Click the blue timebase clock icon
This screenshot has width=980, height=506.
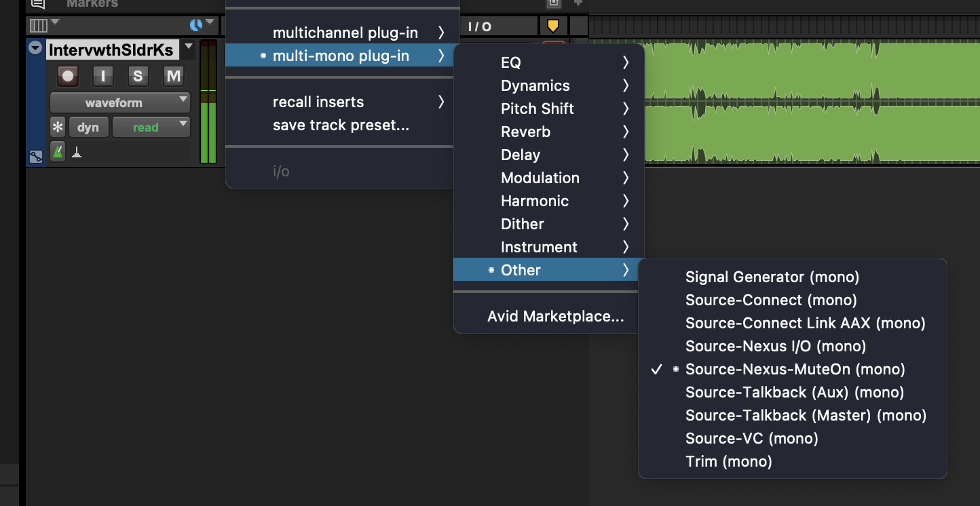click(196, 25)
